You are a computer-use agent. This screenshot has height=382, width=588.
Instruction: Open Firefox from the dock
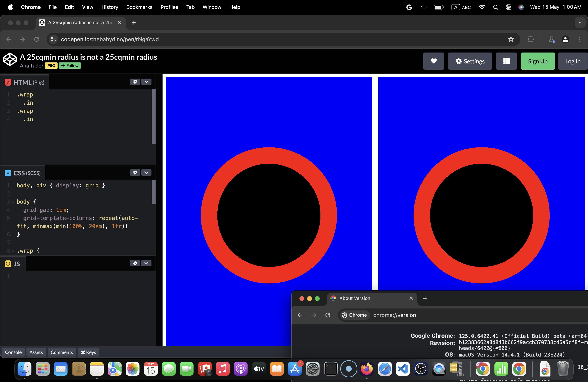(x=367, y=369)
